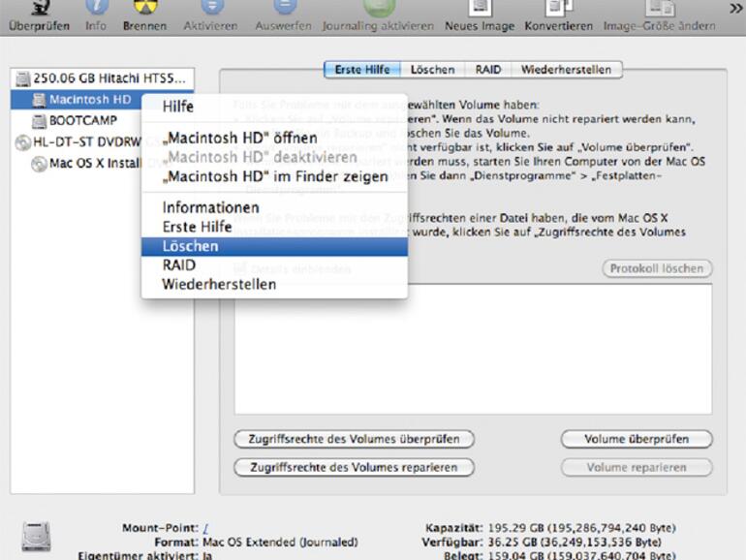Toggle the Details einblenden checkbox
This screenshot has height=560, width=746.
(240, 268)
